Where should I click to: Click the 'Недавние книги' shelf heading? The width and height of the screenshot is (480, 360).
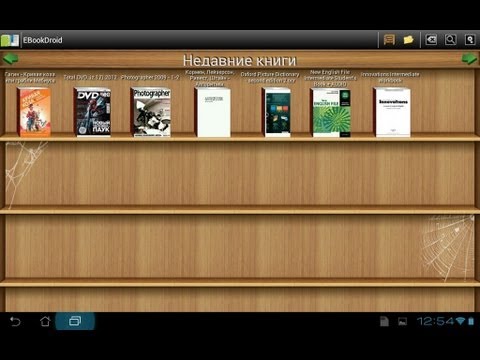click(239, 61)
